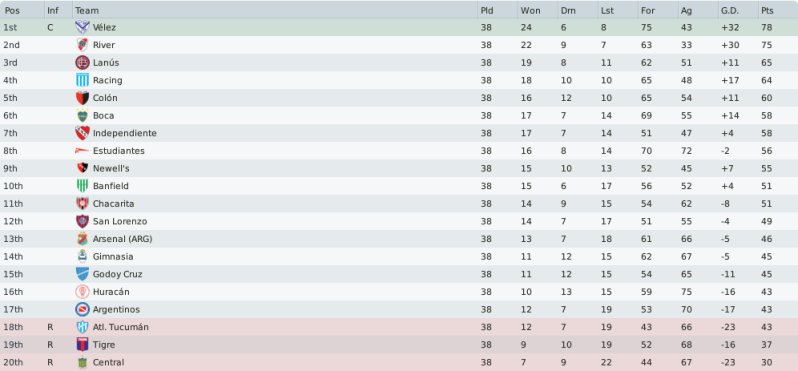
Task: Open Independiente team link
Action: [x=125, y=133]
